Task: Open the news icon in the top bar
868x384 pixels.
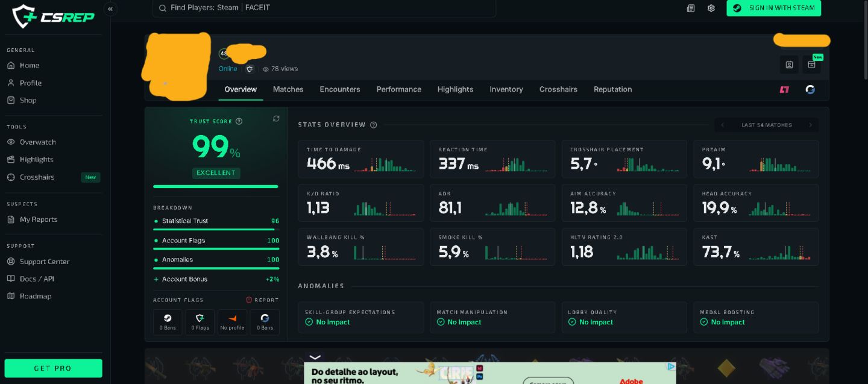Action: [x=691, y=8]
